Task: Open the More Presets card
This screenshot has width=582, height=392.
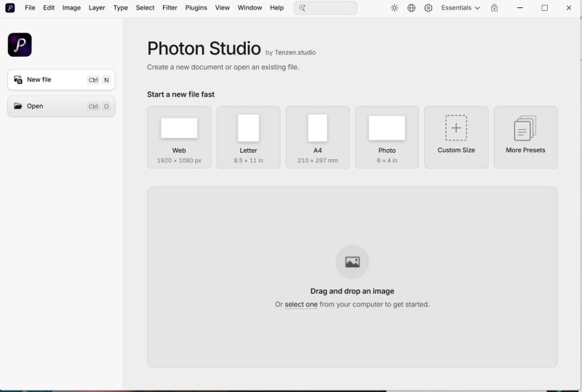Action: [x=525, y=137]
